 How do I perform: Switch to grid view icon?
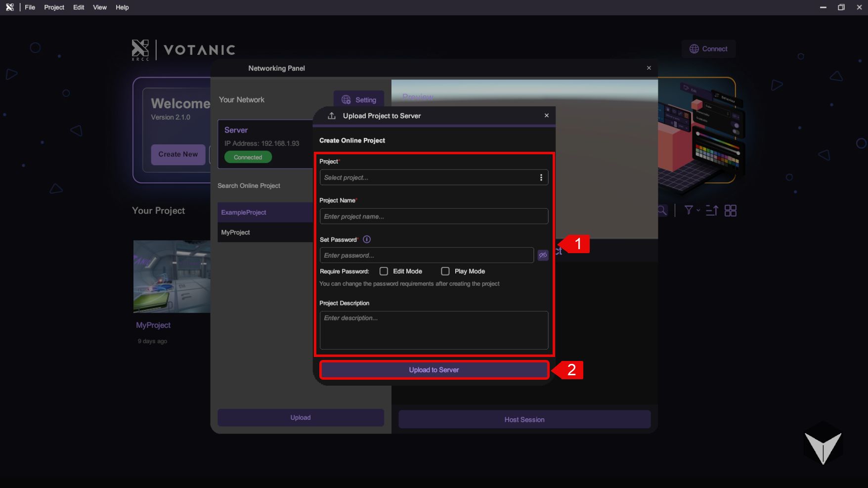731,211
